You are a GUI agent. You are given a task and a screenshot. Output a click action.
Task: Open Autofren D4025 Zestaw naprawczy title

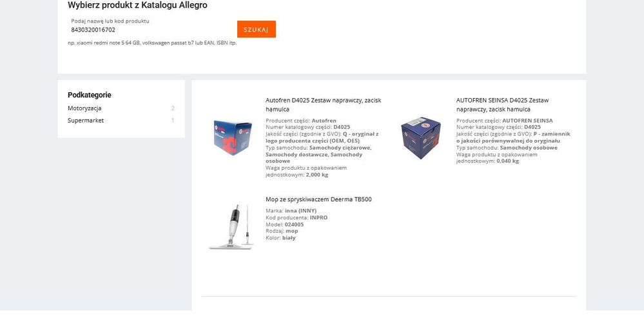pyautogui.click(x=324, y=104)
